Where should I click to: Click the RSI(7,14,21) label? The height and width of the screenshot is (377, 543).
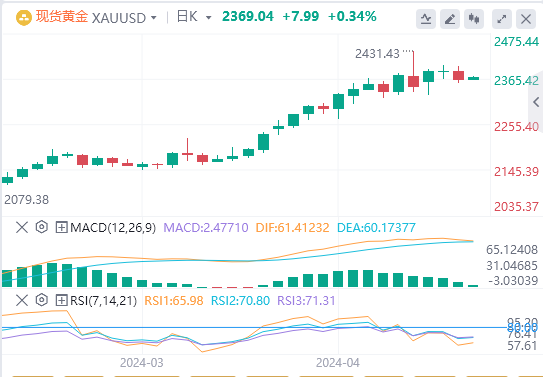coord(104,300)
